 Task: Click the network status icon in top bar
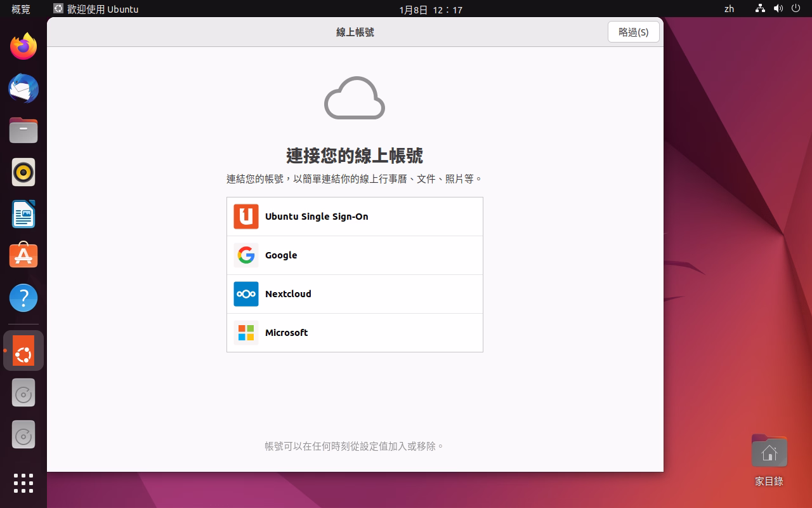760,9
